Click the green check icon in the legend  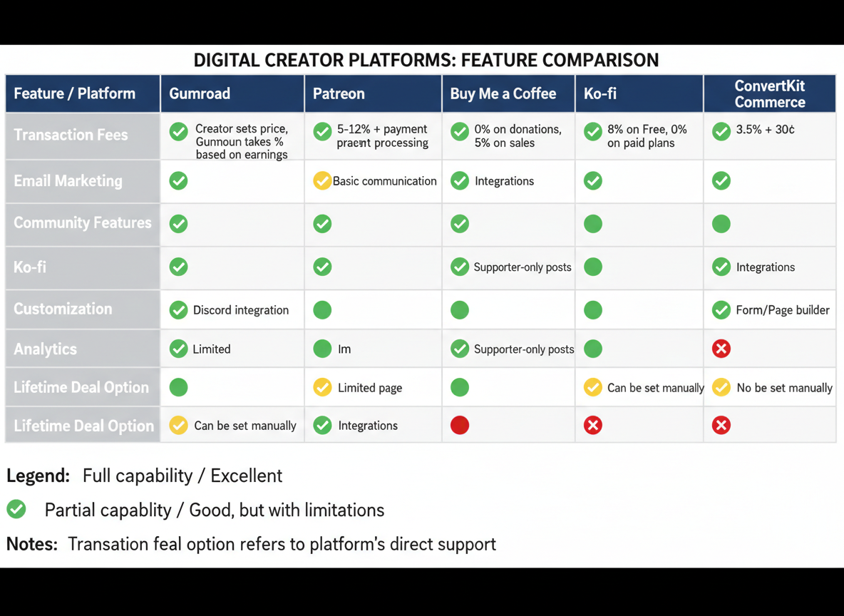click(x=16, y=509)
